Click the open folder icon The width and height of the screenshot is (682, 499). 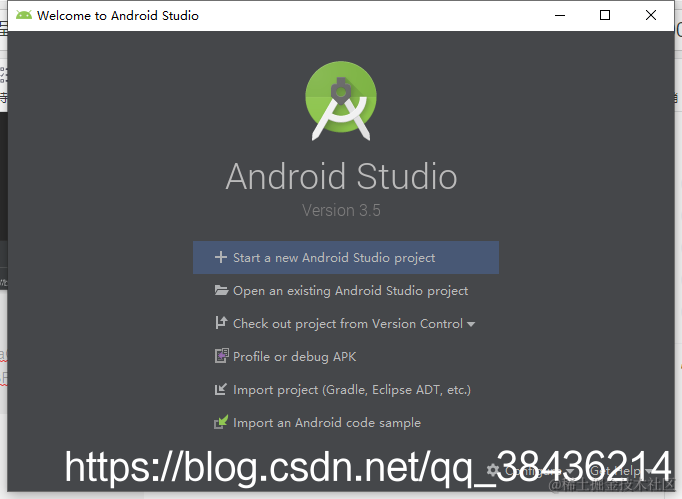(221, 290)
